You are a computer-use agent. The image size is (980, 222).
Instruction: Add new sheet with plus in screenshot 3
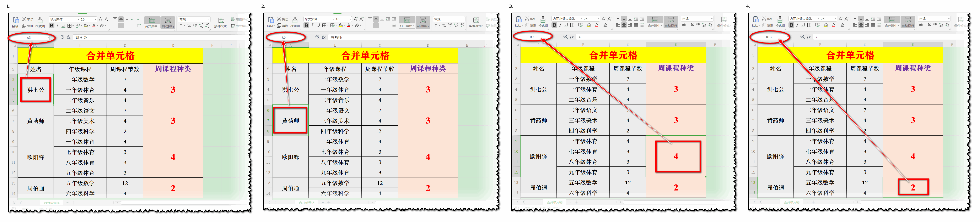(577, 203)
